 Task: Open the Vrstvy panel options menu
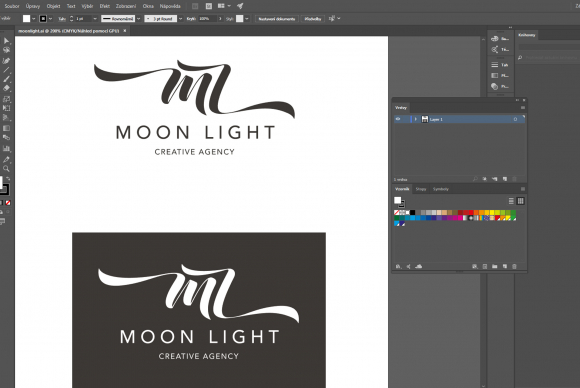[x=523, y=108]
